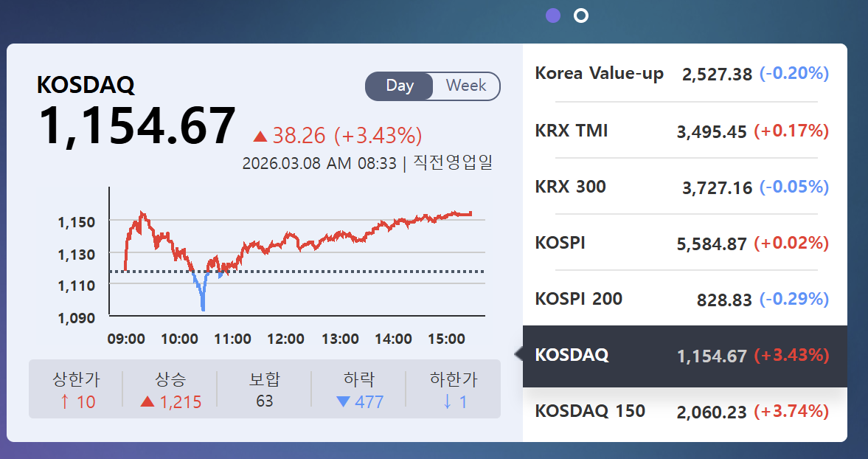868x459 pixels.
Task: Click the falling triangle icon beside 477
Action: point(343,401)
